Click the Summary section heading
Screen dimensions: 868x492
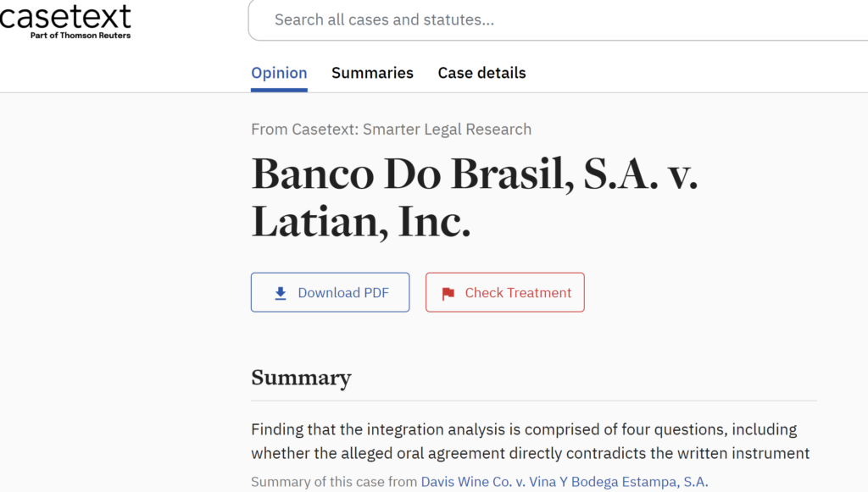click(301, 378)
